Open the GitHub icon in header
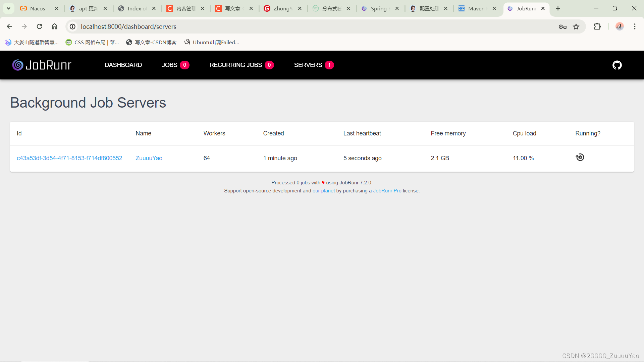This screenshot has width=644, height=362. [x=617, y=65]
